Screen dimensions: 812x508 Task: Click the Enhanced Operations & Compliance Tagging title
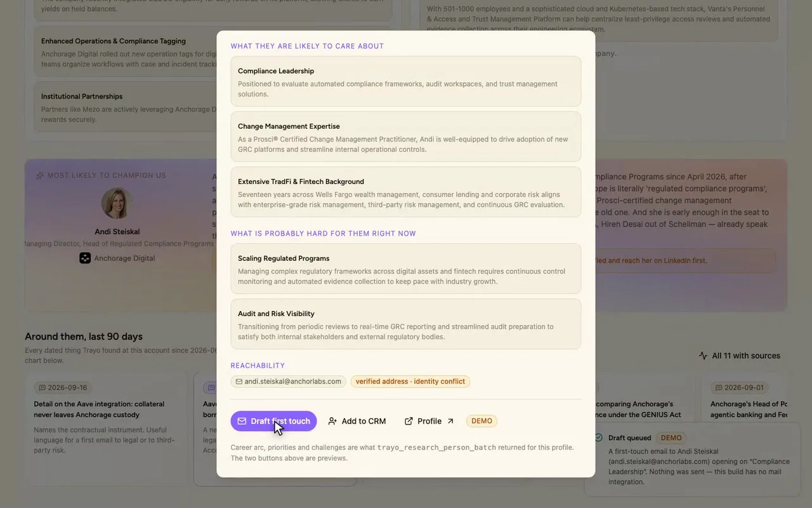point(114,41)
